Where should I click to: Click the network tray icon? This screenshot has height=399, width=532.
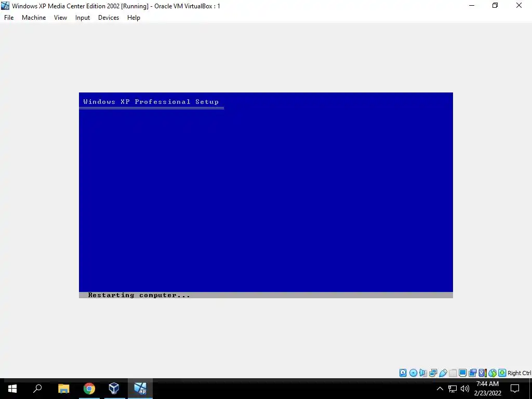click(x=453, y=389)
